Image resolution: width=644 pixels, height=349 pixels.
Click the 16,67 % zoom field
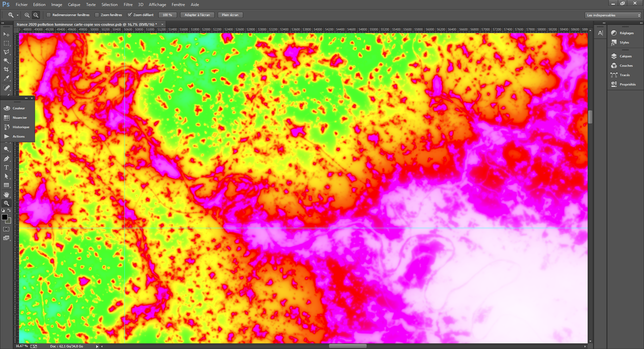coord(22,346)
